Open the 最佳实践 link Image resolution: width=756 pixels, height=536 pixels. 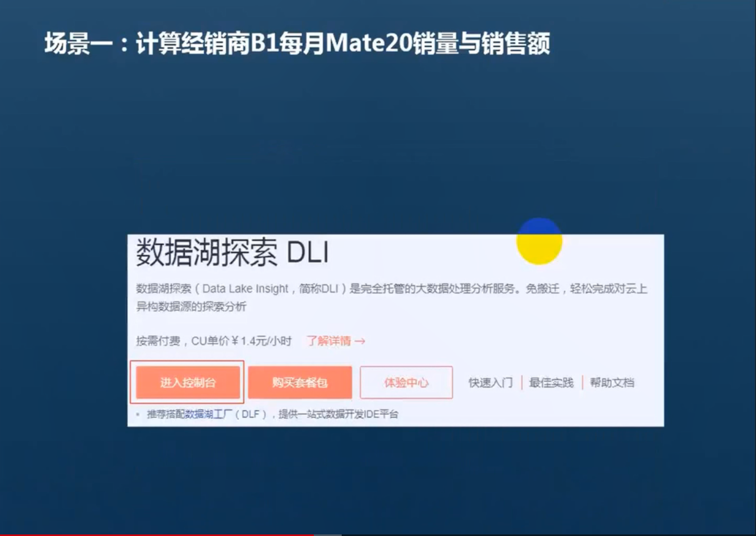click(x=551, y=382)
